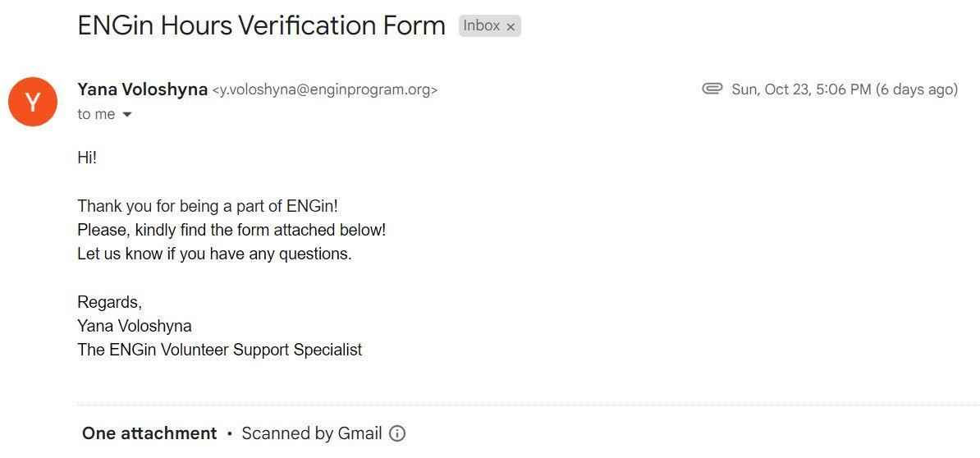Click the 'One attachment' heading
This screenshot has width=980, height=458.
[x=149, y=433]
